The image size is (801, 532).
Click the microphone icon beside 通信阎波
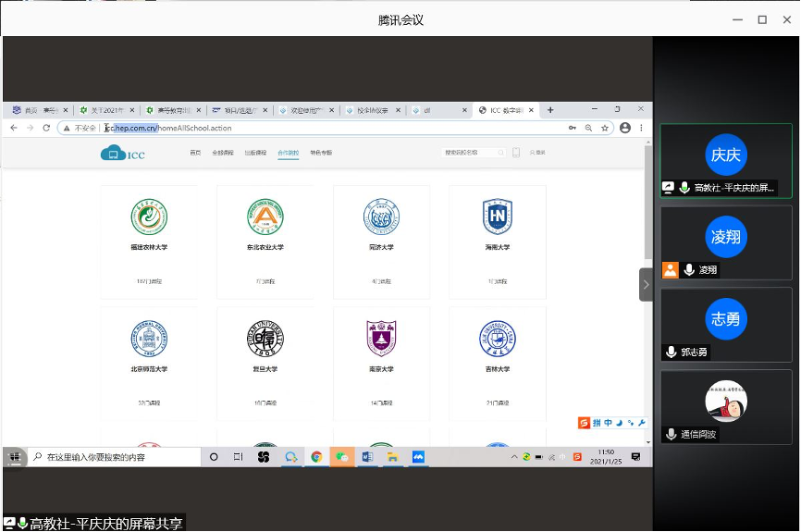(671, 434)
